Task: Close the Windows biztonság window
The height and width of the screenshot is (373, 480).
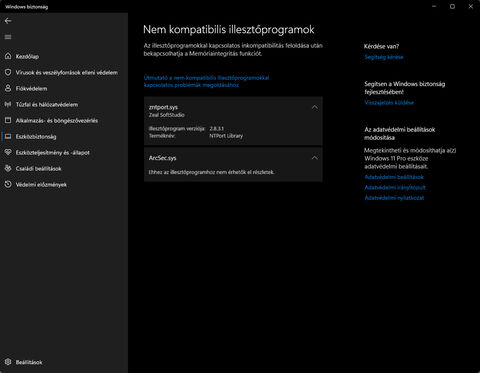Action: [x=471, y=6]
